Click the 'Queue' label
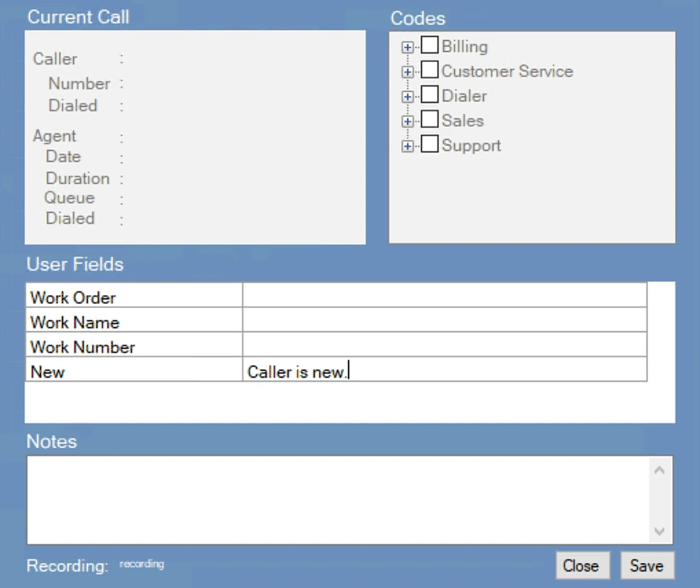700x588 pixels. coord(70,198)
